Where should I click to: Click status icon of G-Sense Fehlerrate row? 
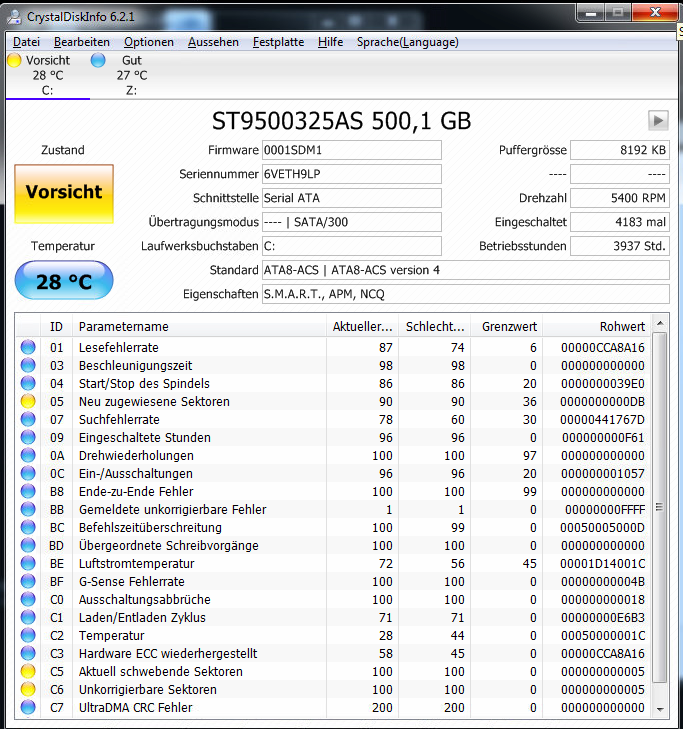[28, 581]
